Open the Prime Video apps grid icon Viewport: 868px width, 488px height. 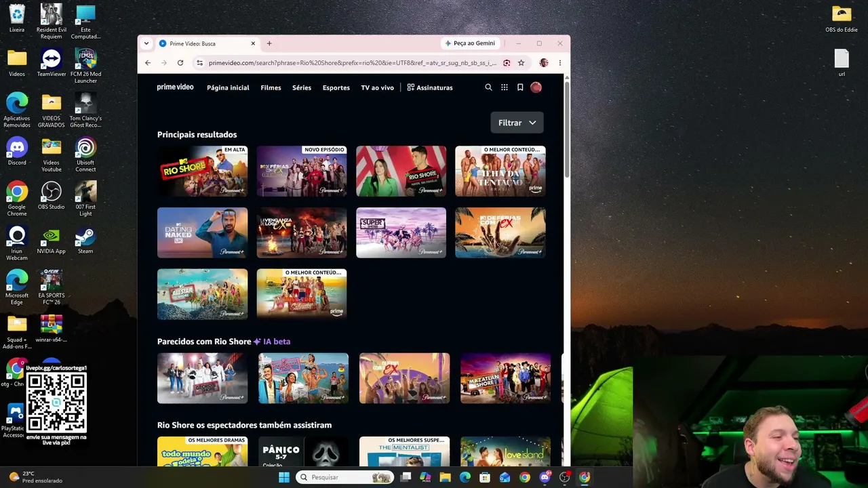505,87
